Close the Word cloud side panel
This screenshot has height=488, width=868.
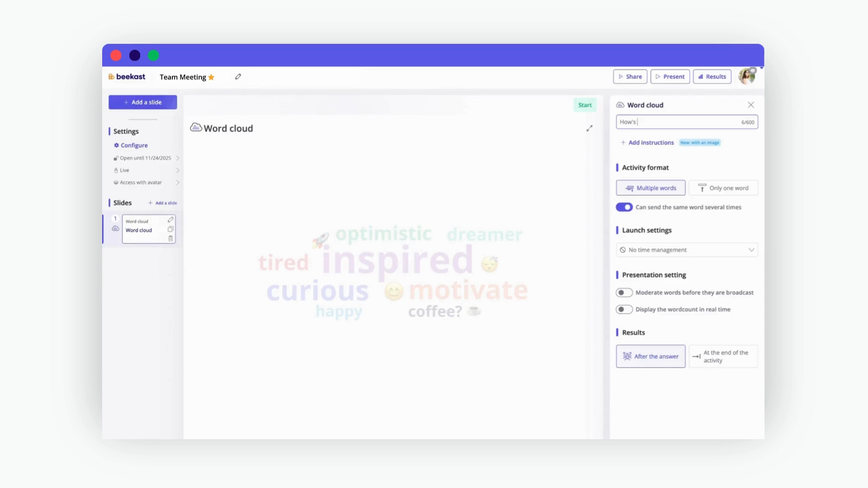coord(751,105)
